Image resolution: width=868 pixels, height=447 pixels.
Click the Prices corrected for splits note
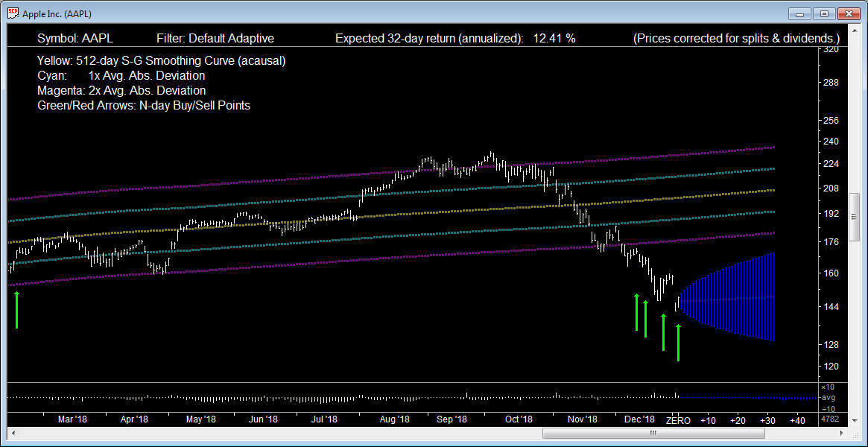tap(736, 39)
